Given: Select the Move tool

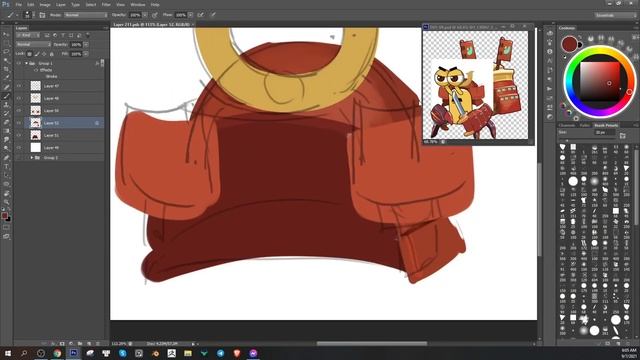Looking at the screenshot, I should tap(6, 34).
